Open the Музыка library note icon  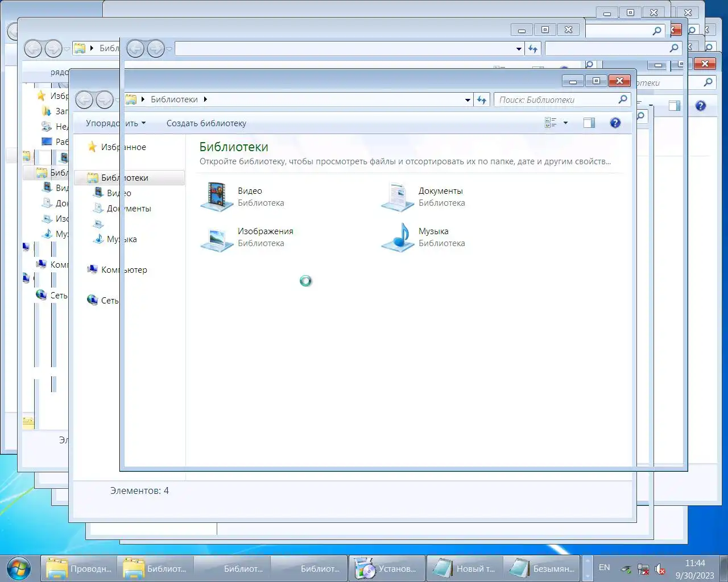tap(398, 238)
